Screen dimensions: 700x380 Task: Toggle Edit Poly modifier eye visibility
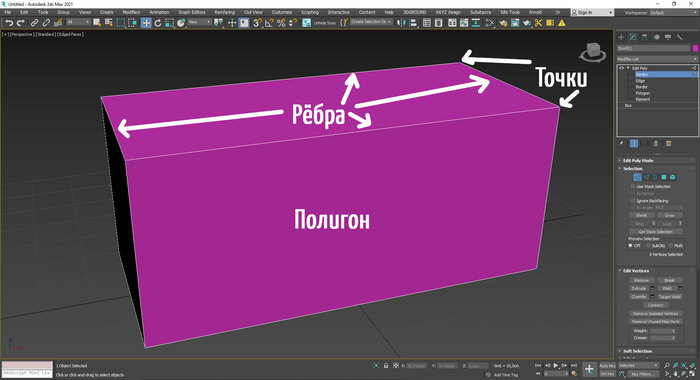[621, 68]
